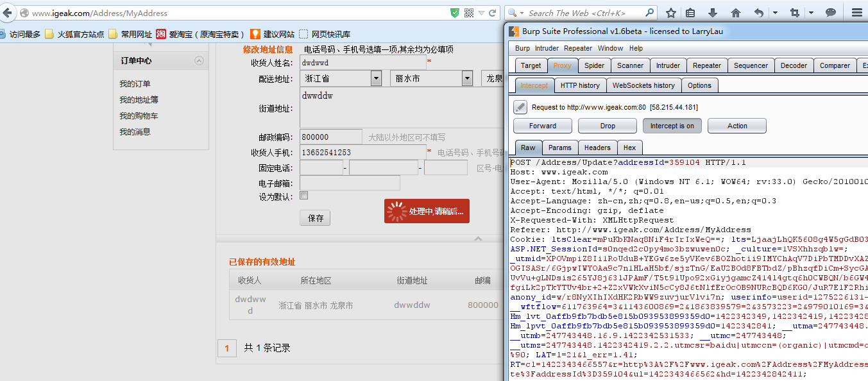The width and height of the screenshot is (868, 381).
Task: Expand the dropdown next to crop icon
Action: pyautogui.click(x=811, y=13)
